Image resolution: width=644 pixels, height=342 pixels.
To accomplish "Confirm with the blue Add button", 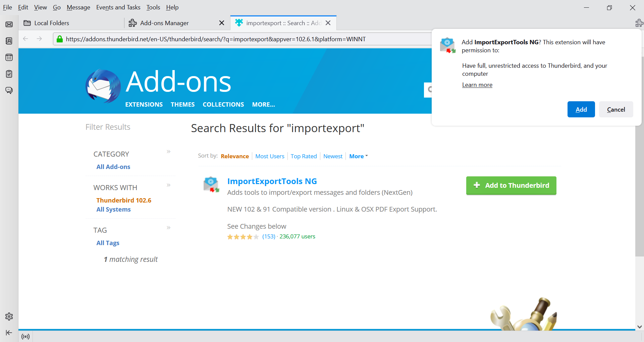I will pos(581,109).
